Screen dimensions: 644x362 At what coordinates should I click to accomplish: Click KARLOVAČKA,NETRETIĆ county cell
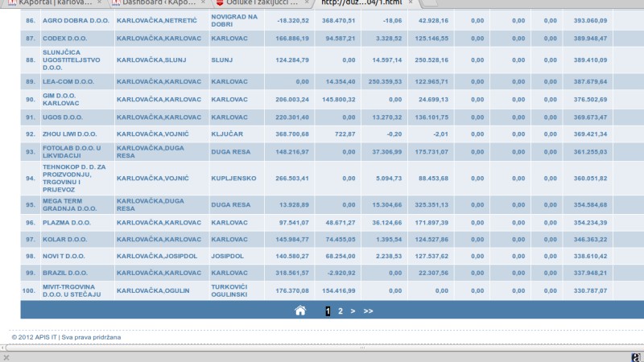coord(157,21)
